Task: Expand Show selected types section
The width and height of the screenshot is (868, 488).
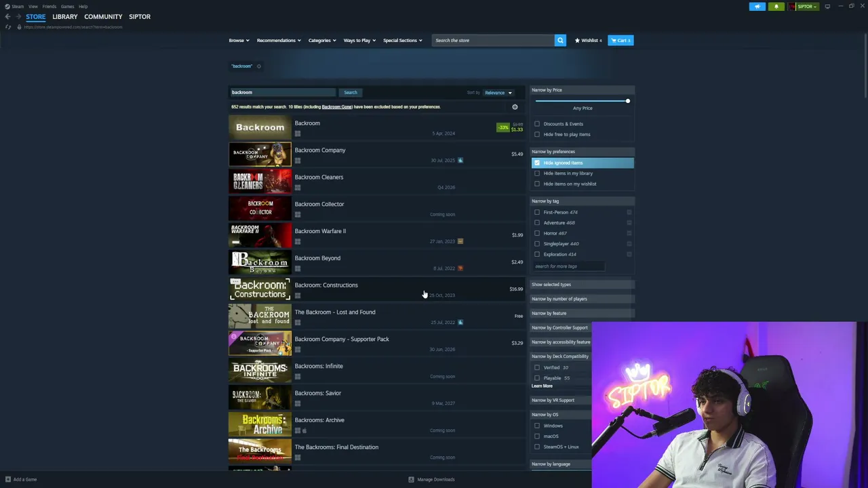Action: (x=582, y=285)
